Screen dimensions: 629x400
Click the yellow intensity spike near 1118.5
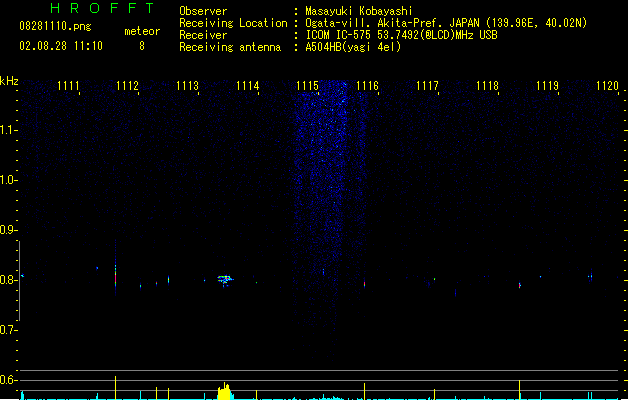(519, 390)
